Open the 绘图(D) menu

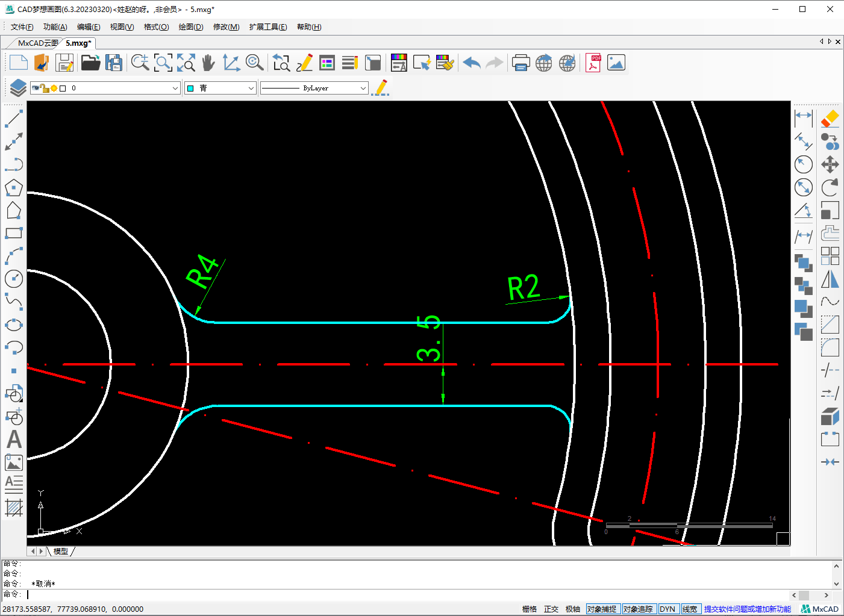[190, 27]
